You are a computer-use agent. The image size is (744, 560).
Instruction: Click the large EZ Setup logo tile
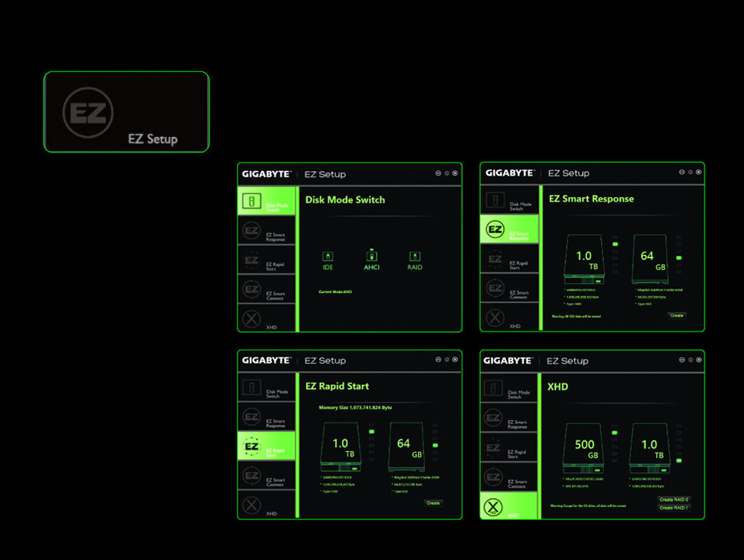click(x=126, y=112)
